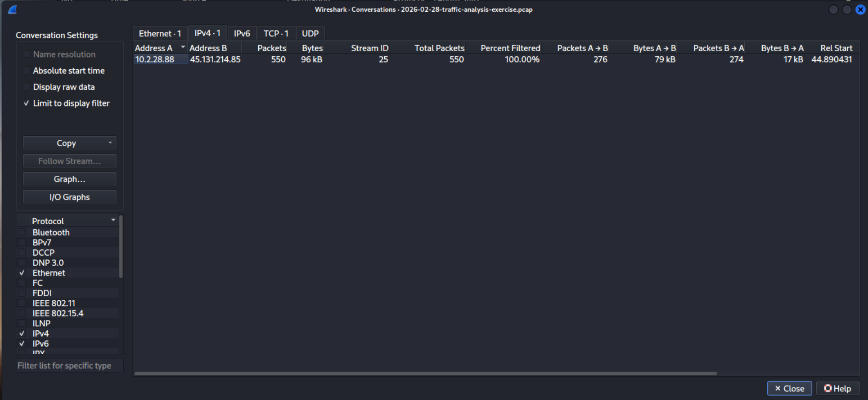Check the DNP 3.0 protocol checkbox
Image resolution: width=868 pixels, height=400 pixels.
point(22,263)
